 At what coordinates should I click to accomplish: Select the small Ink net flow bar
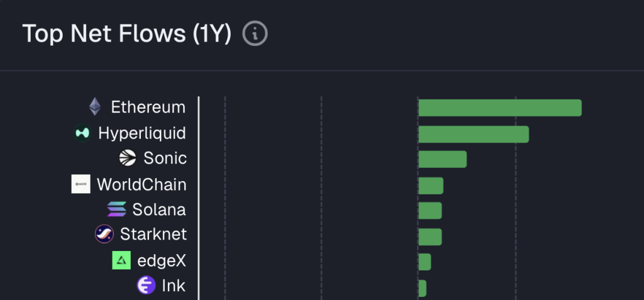point(422,289)
